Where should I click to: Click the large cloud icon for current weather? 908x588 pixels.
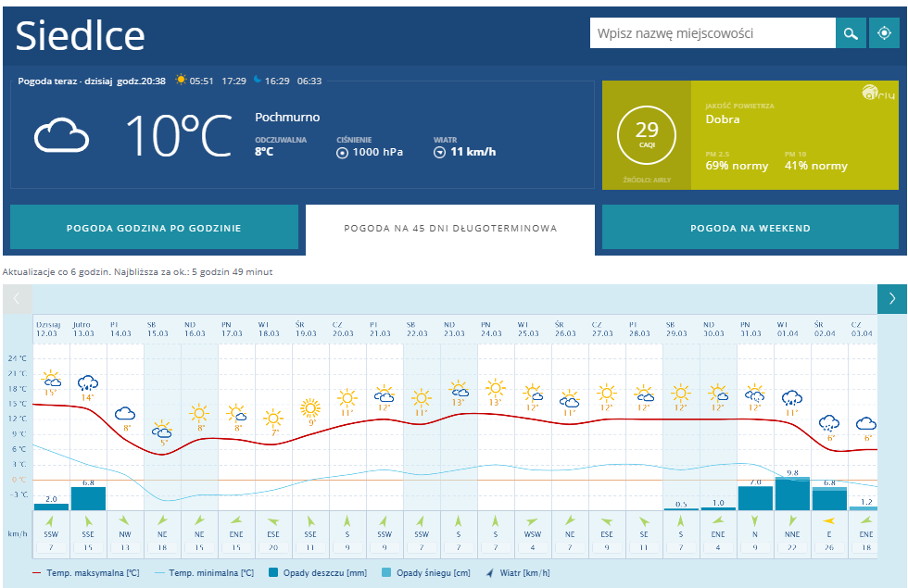61,136
